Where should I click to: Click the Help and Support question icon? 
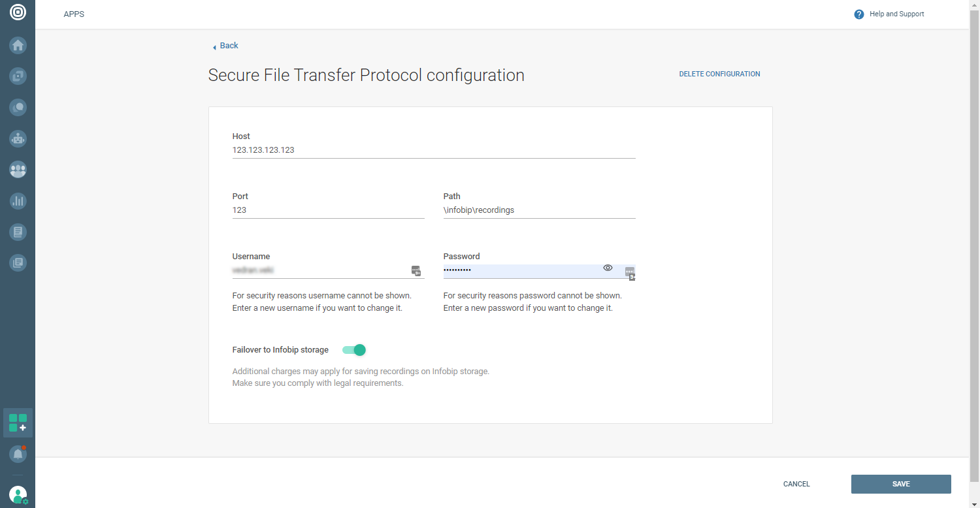pos(859,14)
